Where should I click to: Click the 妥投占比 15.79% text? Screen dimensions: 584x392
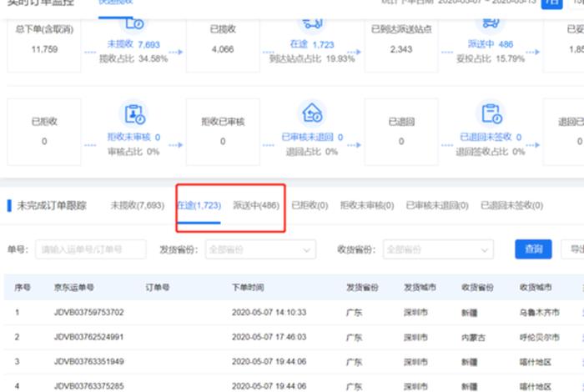pos(491,59)
